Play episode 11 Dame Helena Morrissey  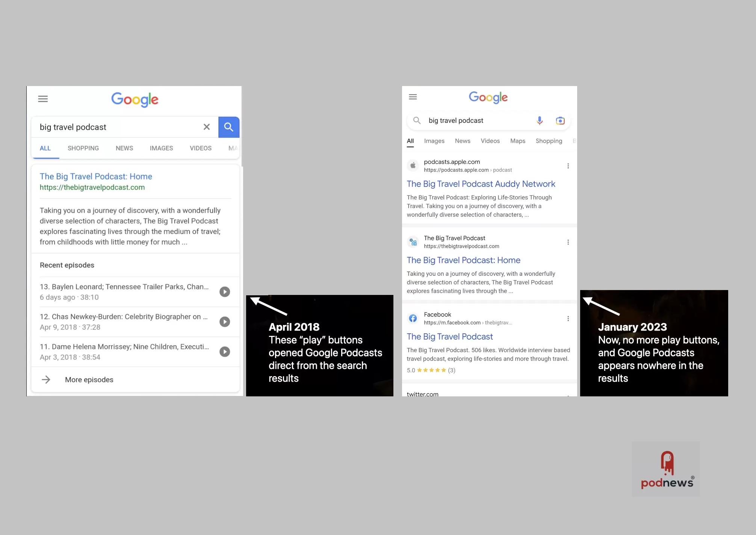(225, 352)
